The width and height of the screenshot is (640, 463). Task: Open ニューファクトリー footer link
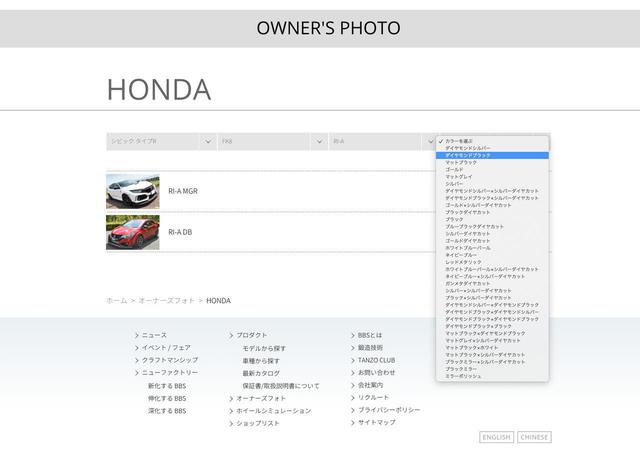170,373
